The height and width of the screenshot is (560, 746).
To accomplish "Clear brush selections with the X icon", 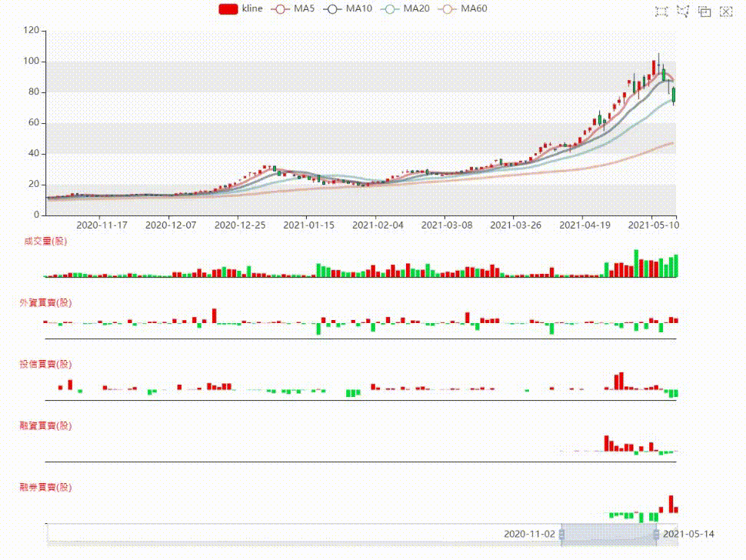I will pyautogui.click(x=726, y=12).
